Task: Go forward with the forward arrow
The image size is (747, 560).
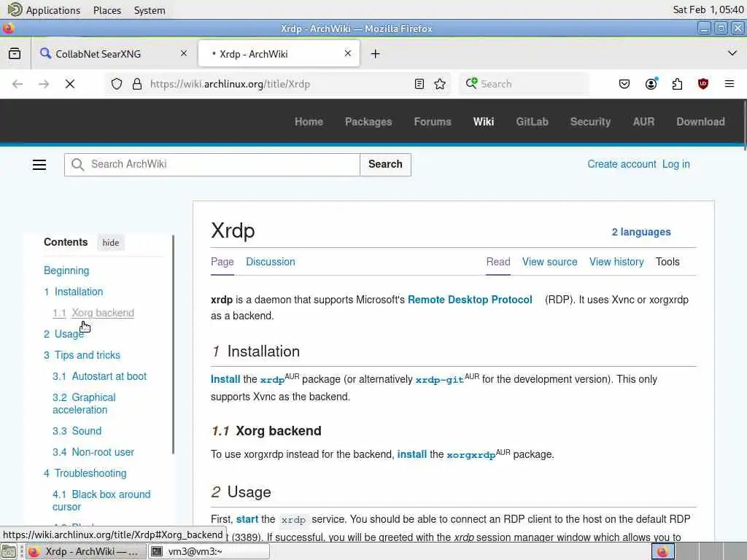Action: (44, 85)
